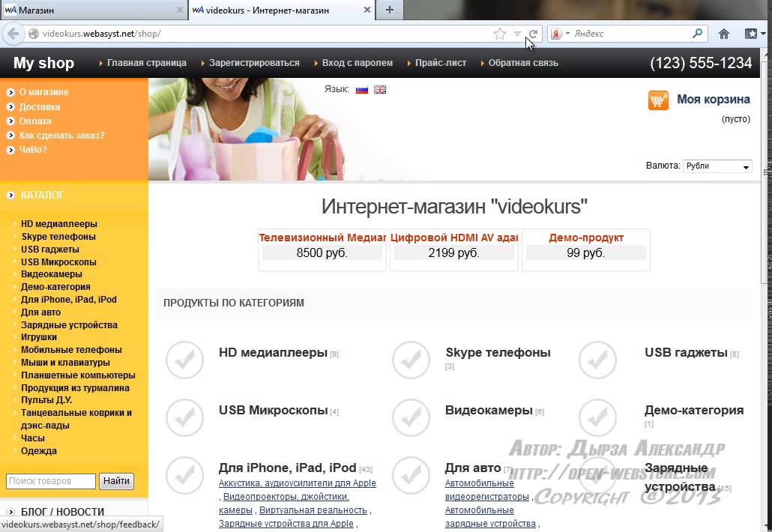This screenshot has height=532, width=772.
Task: Click the checkmark icon beside HD медиаплееры
Action: coord(184,360)
